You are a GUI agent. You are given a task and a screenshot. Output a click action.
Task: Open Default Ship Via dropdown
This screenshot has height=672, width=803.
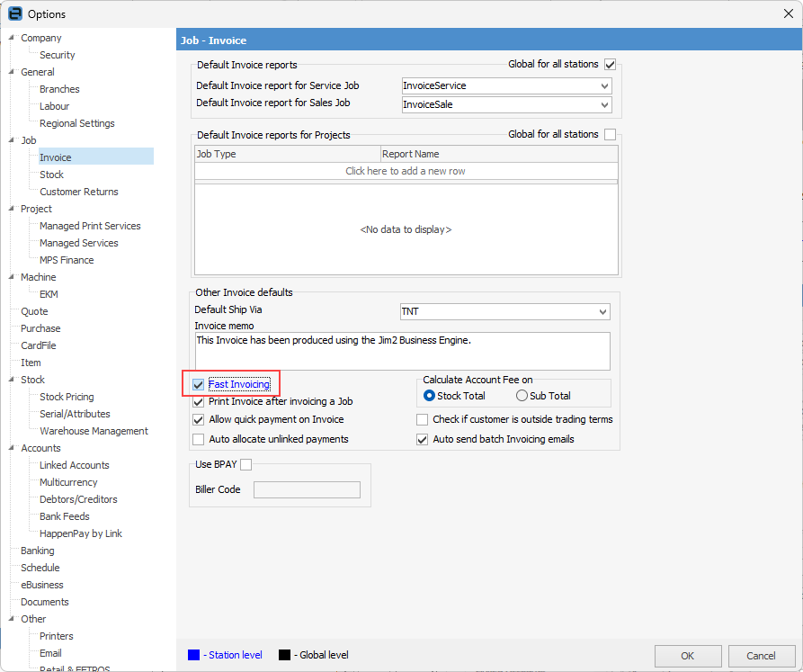(602, 312)
